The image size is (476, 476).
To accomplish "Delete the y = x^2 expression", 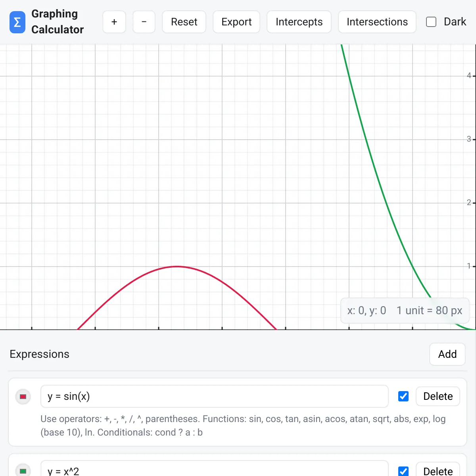I will (x=438, y=471).
